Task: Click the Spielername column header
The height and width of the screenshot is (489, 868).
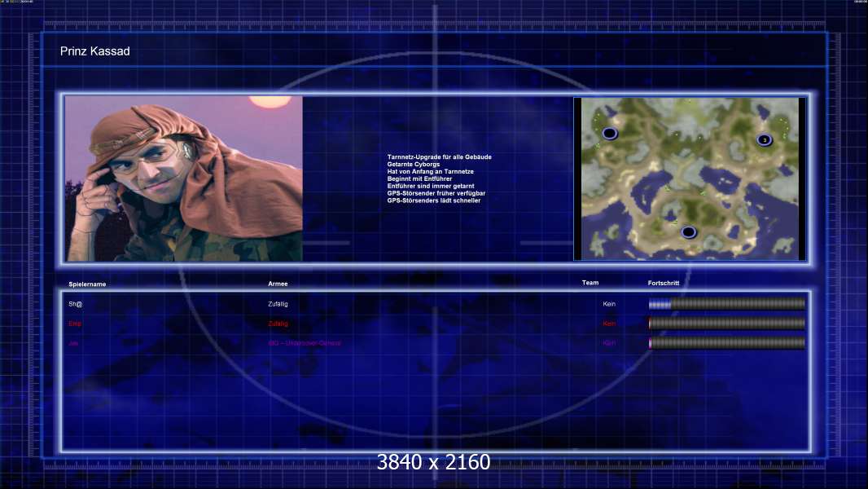Action: tap(87, 284)
